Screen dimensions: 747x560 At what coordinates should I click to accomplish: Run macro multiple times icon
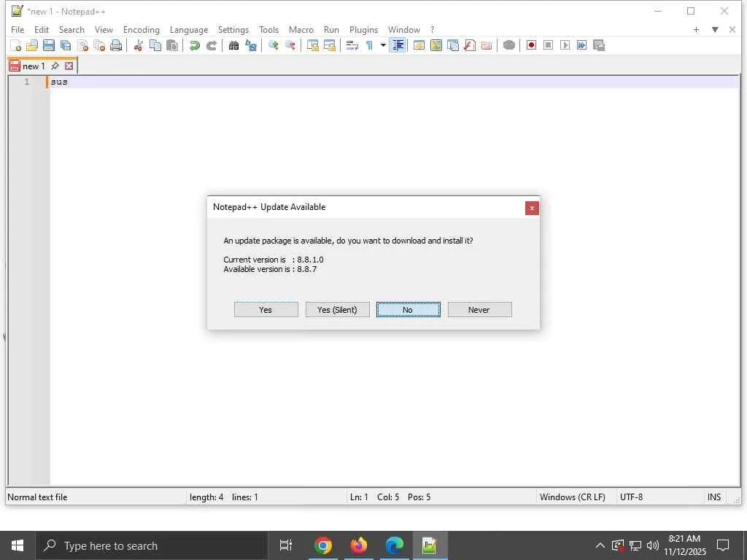581,46
